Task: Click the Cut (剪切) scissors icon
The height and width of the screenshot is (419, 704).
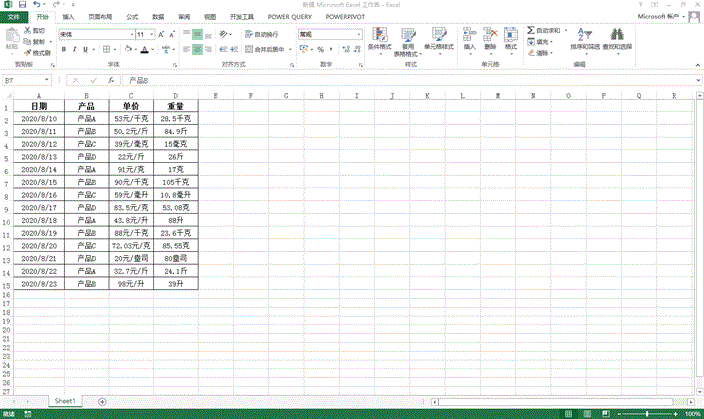Action: click(28, 31)
